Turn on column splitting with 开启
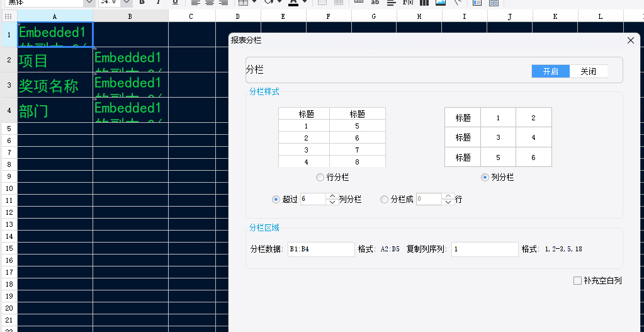Image resolution: width=644 pixels, height=332 pixels. (x=550, y=71)
